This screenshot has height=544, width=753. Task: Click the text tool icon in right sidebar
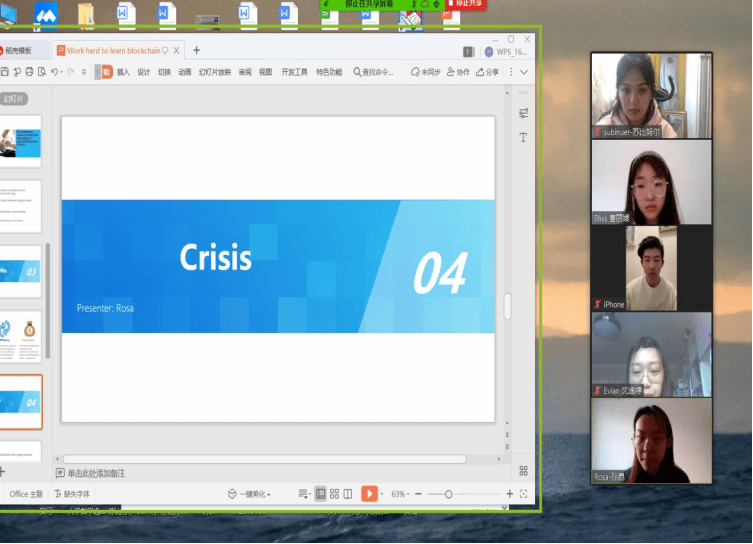[x=523, y=138]
